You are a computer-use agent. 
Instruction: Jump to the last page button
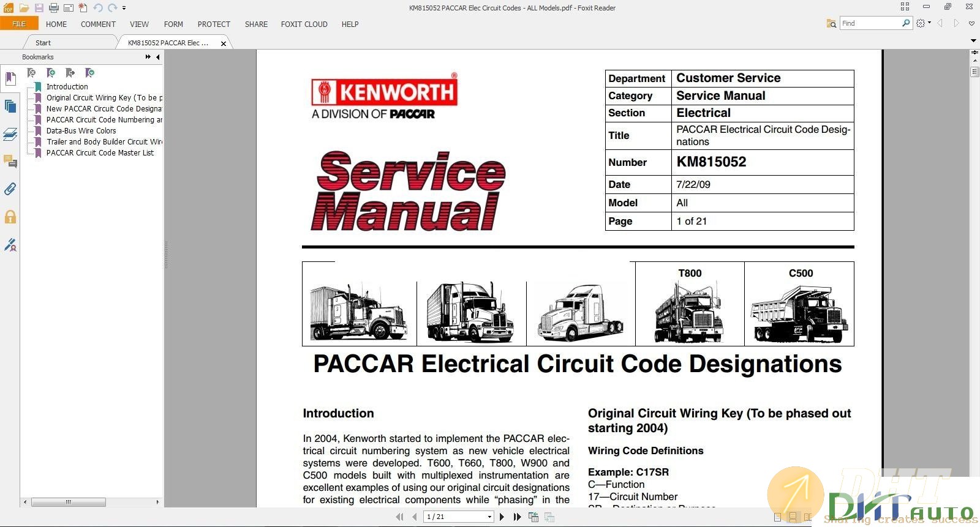coord(518,517)
